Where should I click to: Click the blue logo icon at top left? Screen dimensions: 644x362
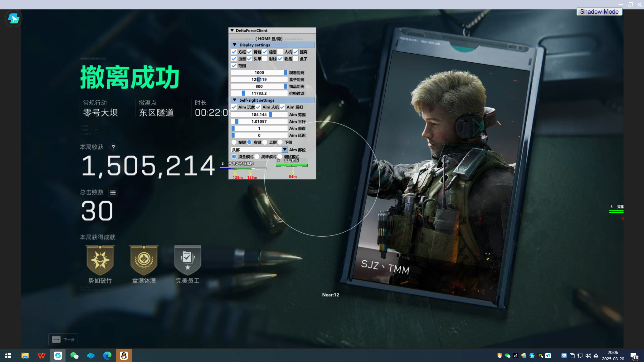pos(14,18)
